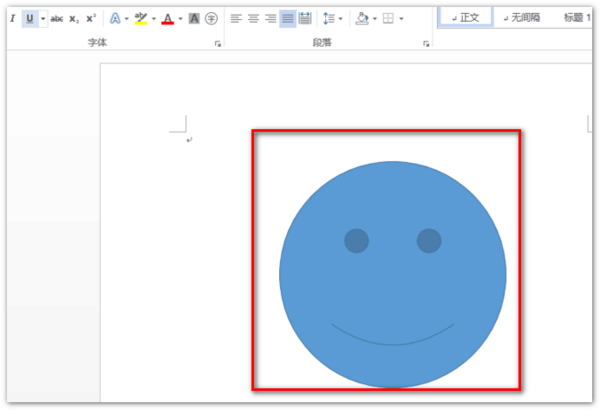Select justify alignment
The image size is (600, 410).
(287, 18)
